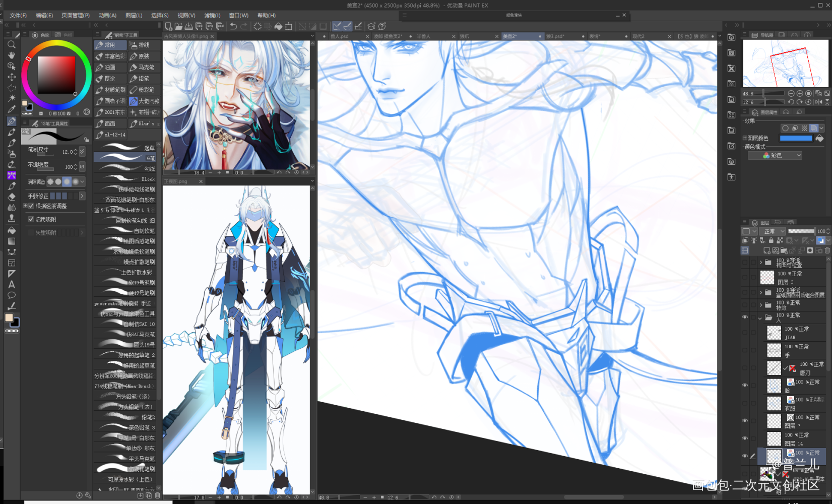Select the Zoom magnifier tool

tap(11, 44)
